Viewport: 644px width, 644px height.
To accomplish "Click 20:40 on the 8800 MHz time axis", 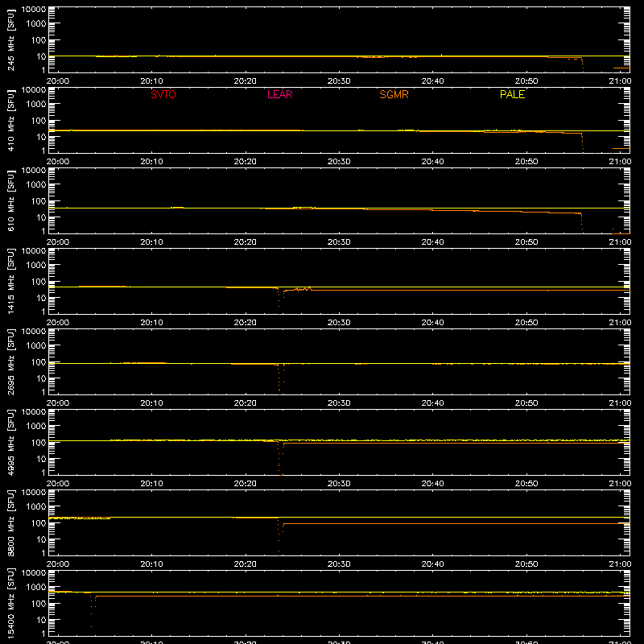I will [x=432, y=564].
